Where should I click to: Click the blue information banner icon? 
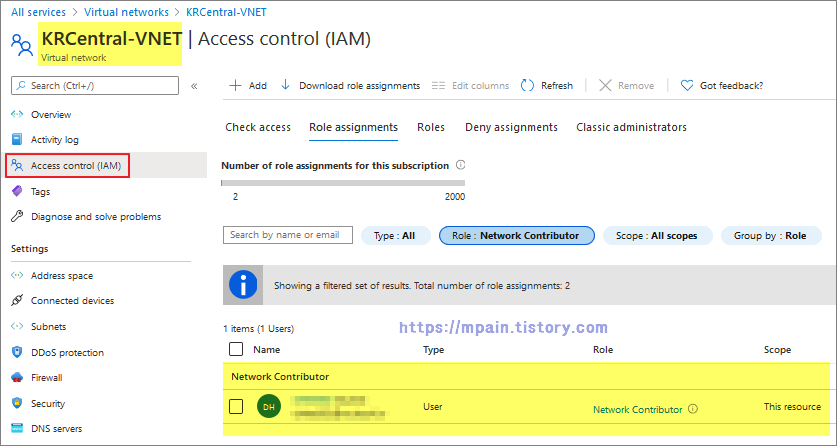243,285
